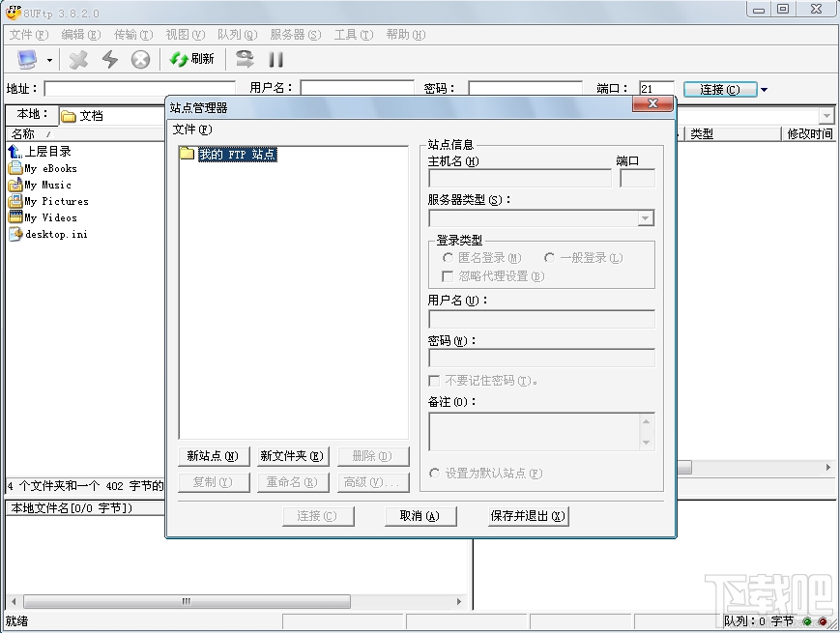
Task: Click the 保存并退出(X) button
Action: [x=528, y=516]
